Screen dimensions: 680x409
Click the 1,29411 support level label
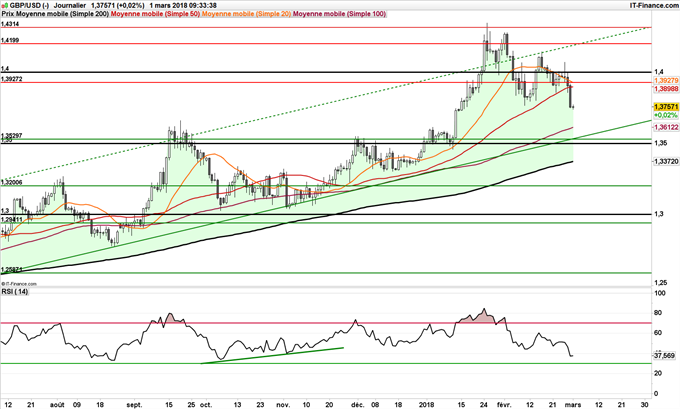[12, 220]
